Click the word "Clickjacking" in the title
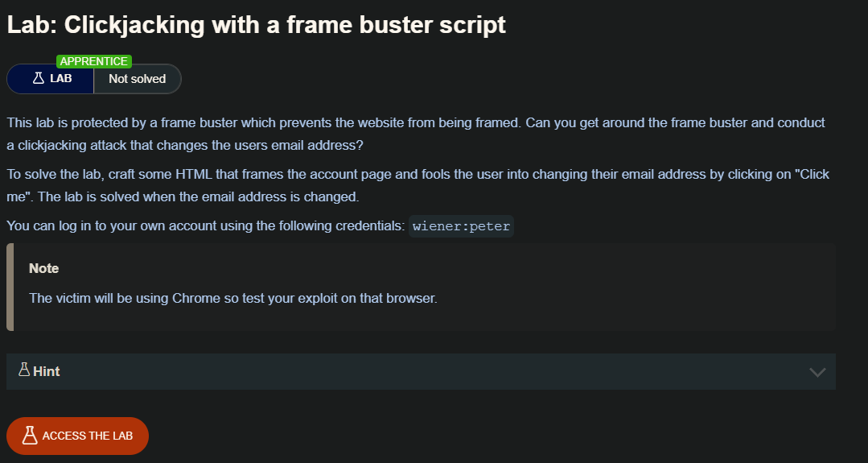868x463 pixels. [132, 25]
